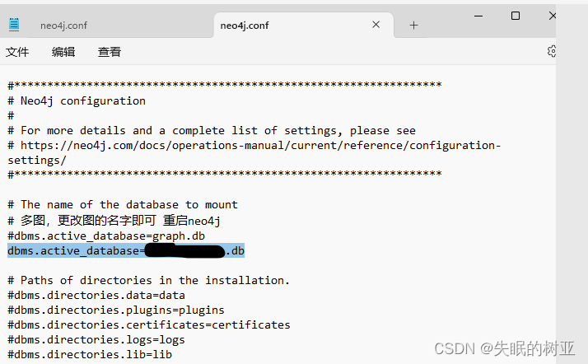The image size is (588, 364).
Task: Open the 编辑 menu
Action: 63,52
